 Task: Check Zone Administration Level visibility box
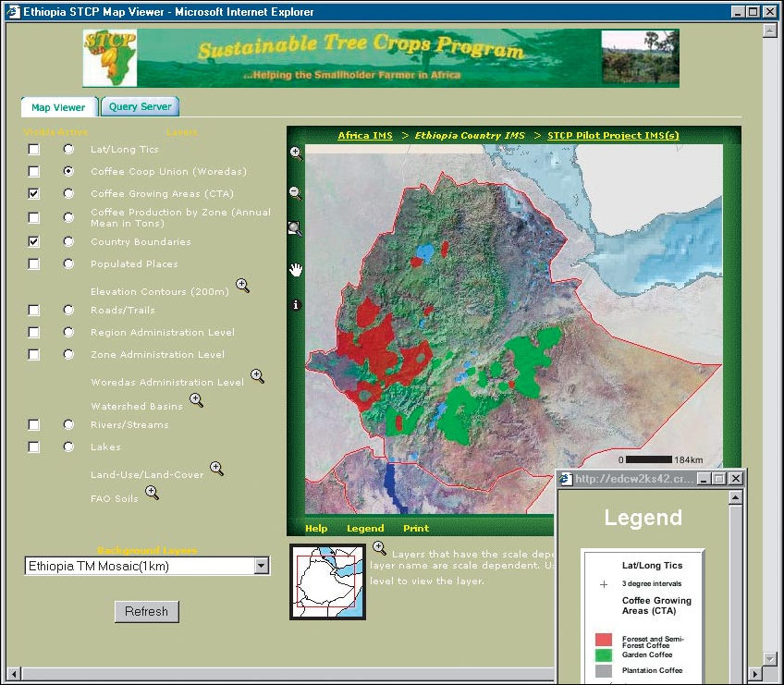tap(33, 354)
